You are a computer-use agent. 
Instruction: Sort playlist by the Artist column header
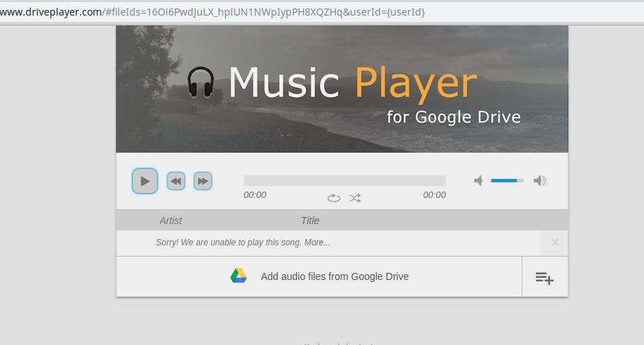[170, 221]
